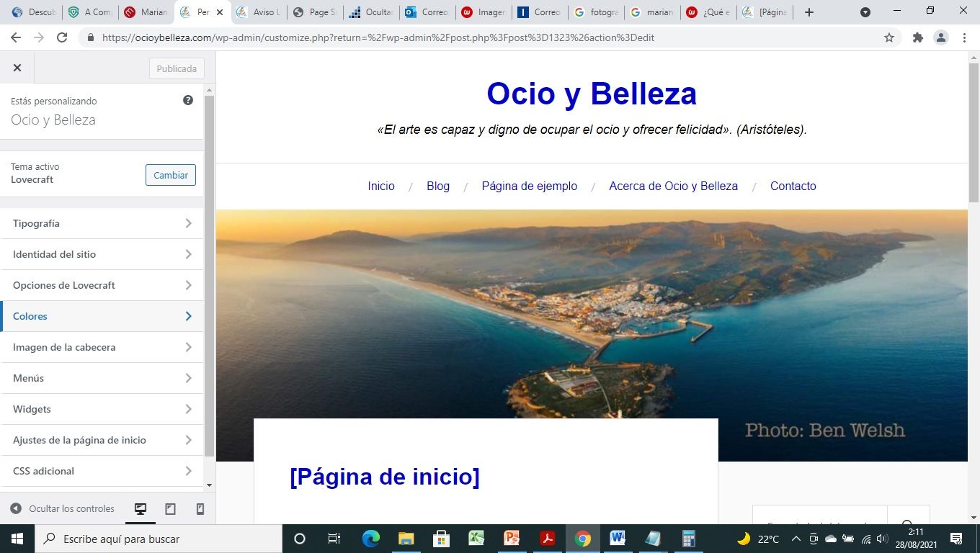This screenshot has height=553, width=980.
Task: Open Calculator from the taskbar
Action: tap(688, 539)
